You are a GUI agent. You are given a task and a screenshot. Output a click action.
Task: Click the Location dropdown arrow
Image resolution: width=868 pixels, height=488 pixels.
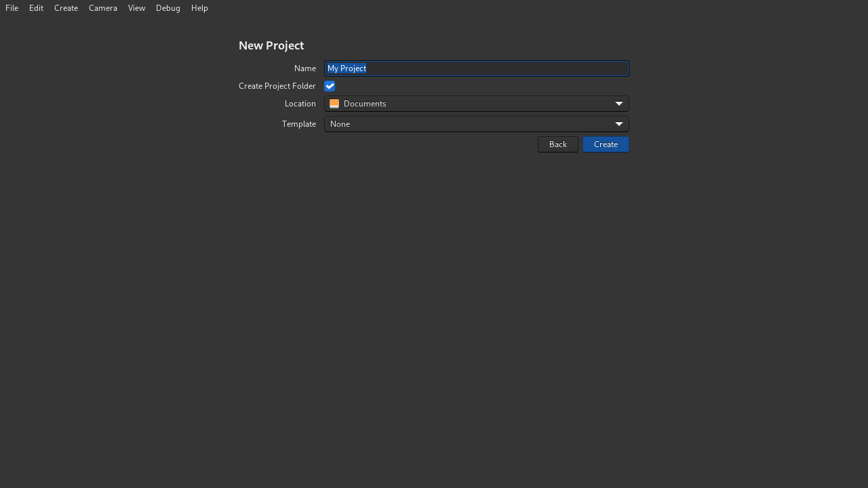coord(618,103)
